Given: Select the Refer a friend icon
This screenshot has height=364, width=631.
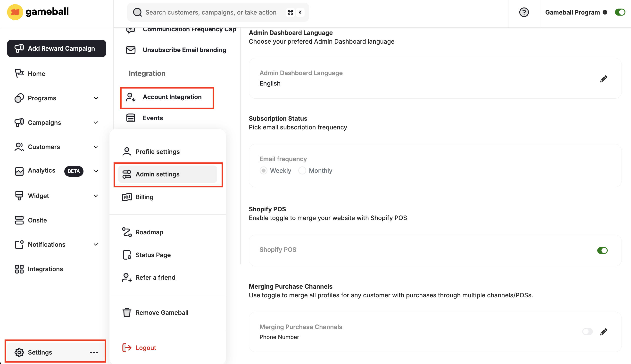Looking at the screenshot, I should coord(127,277).
